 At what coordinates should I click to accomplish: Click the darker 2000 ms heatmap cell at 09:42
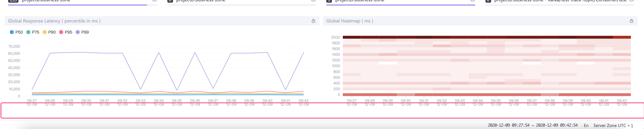click(x=622, y=37)
